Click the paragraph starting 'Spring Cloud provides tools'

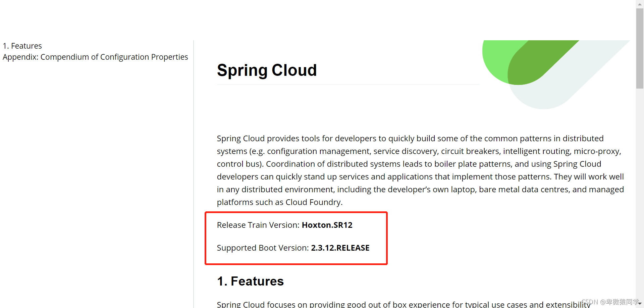point(420,170)
